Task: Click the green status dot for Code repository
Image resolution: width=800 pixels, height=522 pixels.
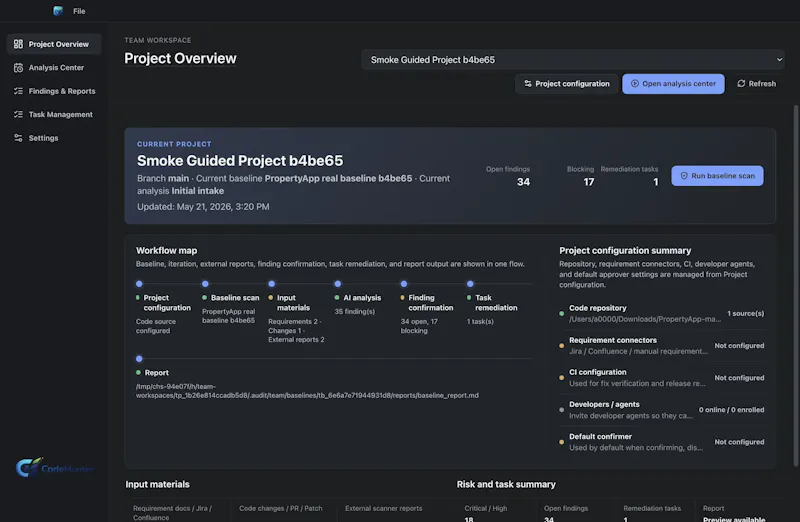Action: point(562,313)
